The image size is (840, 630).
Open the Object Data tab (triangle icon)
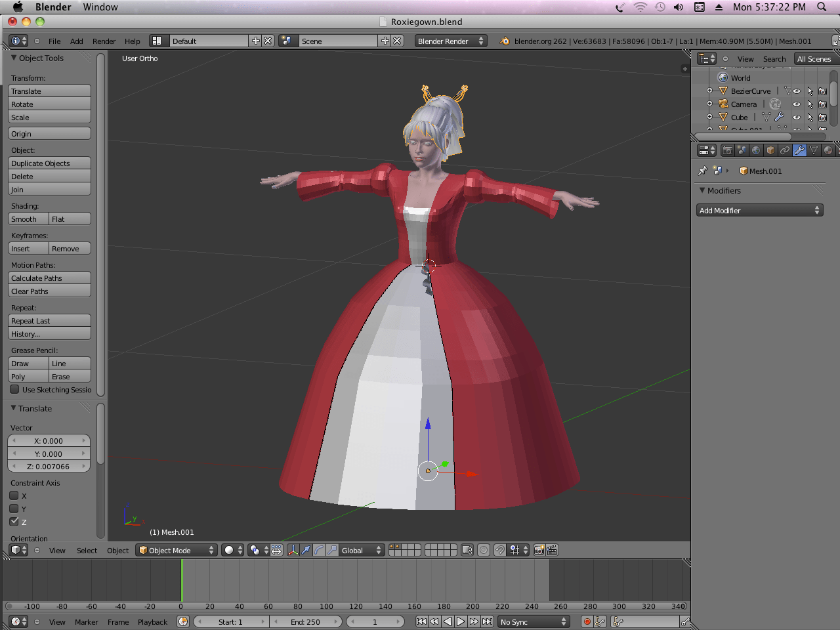pos(814,150)
